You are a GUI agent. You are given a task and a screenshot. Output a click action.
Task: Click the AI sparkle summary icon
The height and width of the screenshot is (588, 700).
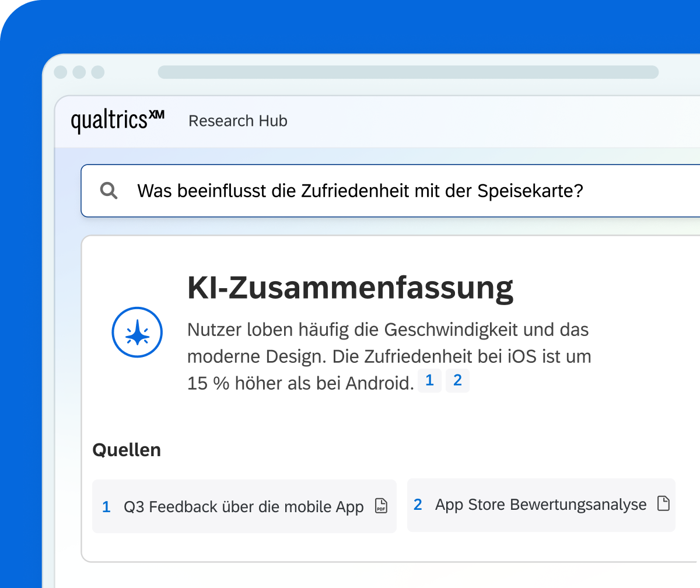(137, 332)
